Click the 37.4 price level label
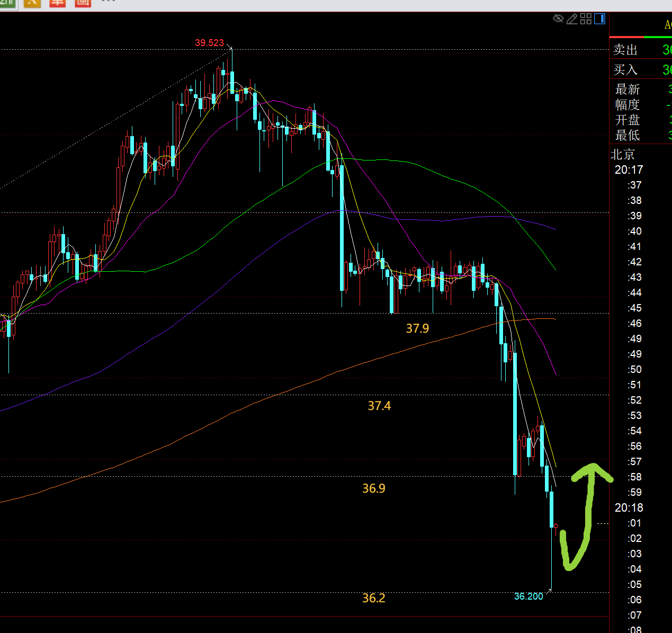 click(x=379, y=406)
